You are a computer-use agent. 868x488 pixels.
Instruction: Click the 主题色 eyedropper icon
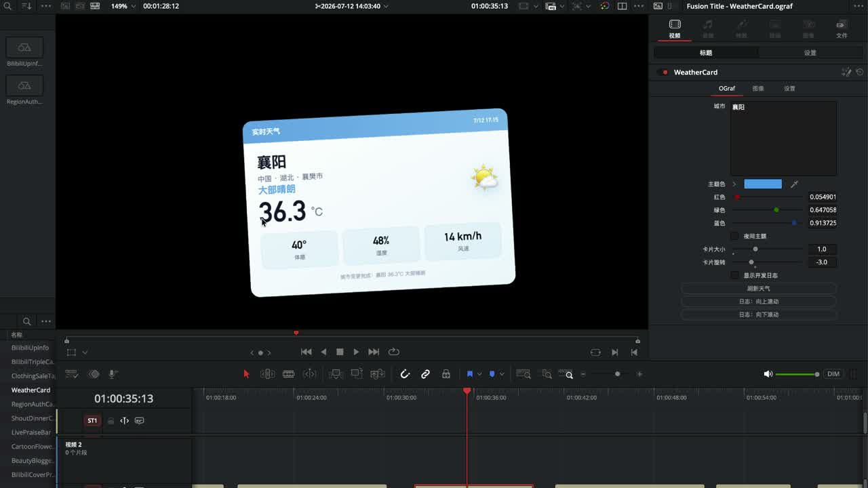(x=794, y=184)
